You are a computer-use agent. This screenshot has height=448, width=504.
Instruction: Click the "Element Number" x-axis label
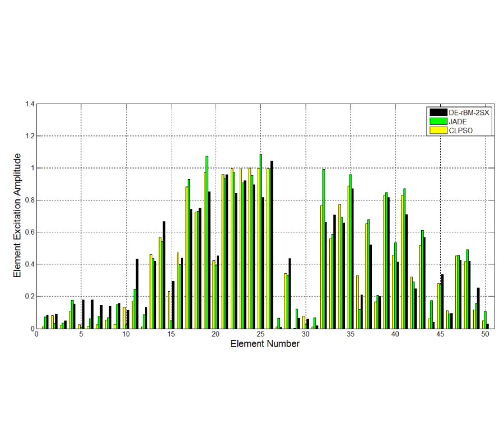click(x=265, y=344)
